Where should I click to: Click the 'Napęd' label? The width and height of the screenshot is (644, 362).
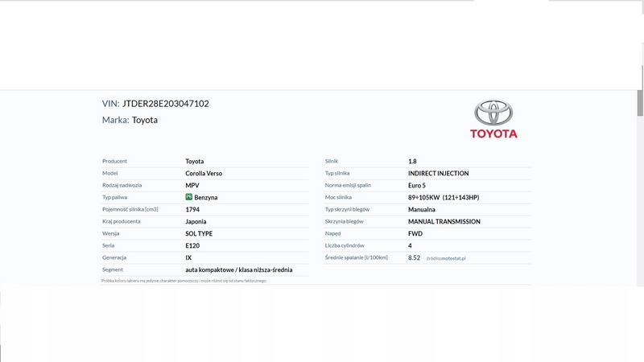click(x=332, y=233)
